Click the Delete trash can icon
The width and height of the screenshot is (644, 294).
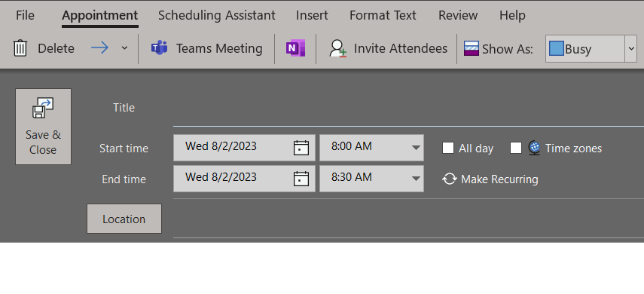click(x=20, y=48)
